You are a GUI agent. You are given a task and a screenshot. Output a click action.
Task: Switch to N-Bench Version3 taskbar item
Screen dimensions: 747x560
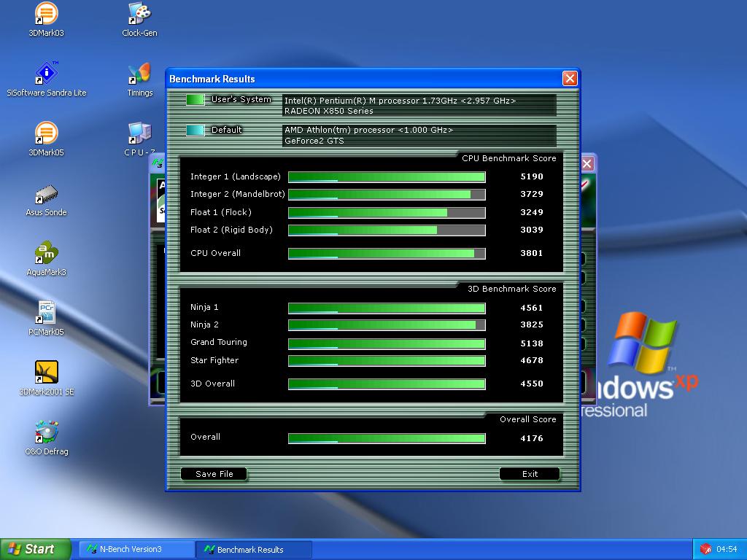click(136, 549)
